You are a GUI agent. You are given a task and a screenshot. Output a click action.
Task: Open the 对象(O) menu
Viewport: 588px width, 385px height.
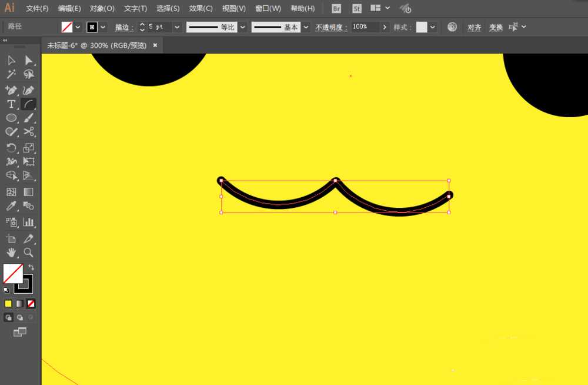(102, 9)
